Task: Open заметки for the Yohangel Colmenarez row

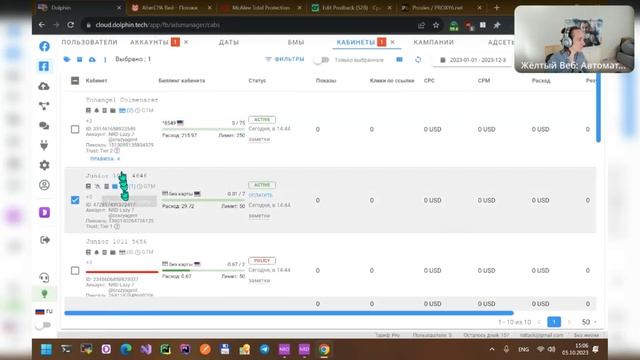Action: click(259, 139)
